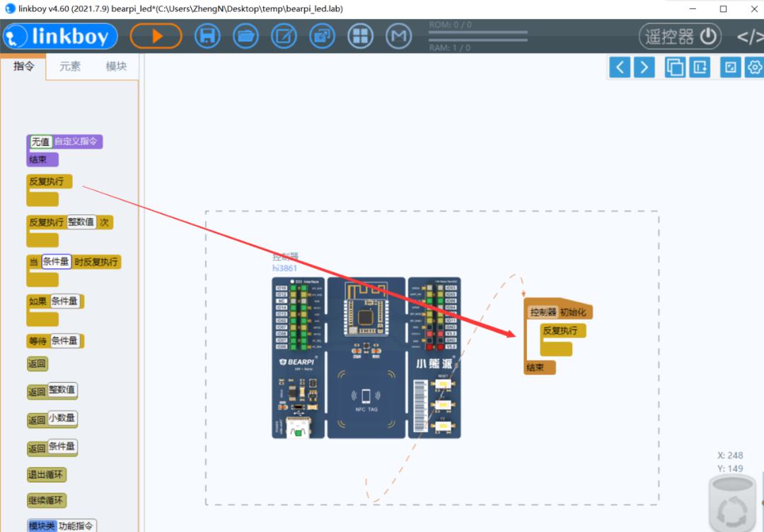Switch to the 指令 tab
The width and height of the screenshot is (764, 532).
[x=23, y=66]
